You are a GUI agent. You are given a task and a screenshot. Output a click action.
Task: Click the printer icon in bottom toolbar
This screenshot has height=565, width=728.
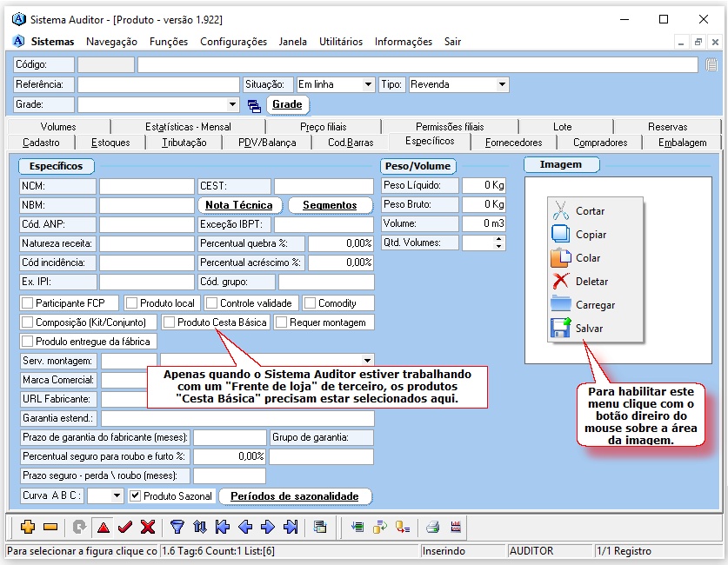click(x=432, y=527)
